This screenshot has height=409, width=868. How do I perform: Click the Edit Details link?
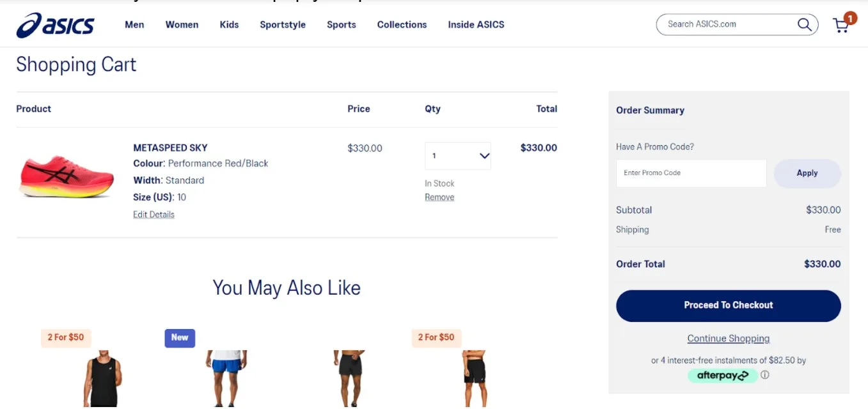[x=154, y=215]
